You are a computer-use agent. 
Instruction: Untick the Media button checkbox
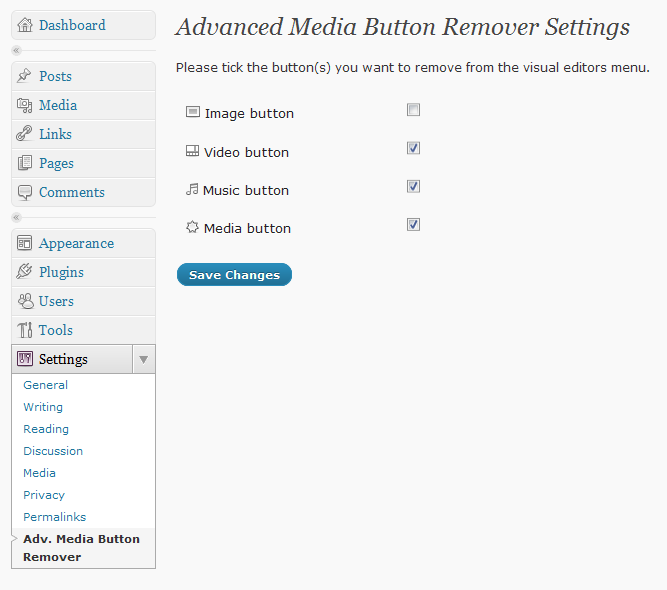[x=413, y=224]
